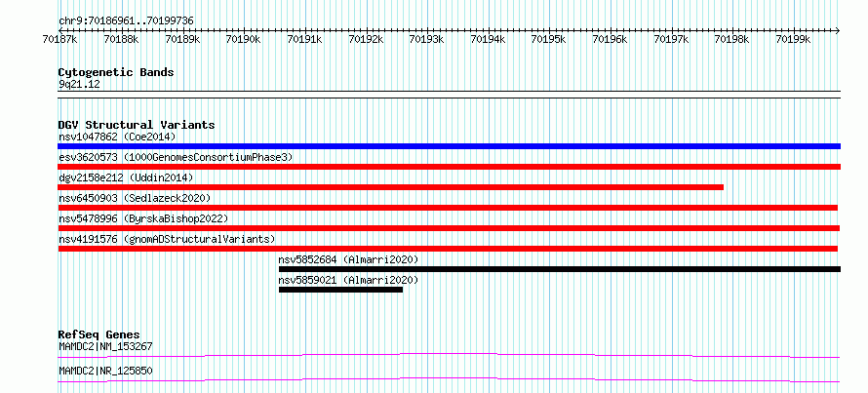Open the dgv2158e212 (Uddin2014) label
The width and height of the screenshot is (868, 393).
click(x=126, y=177)
